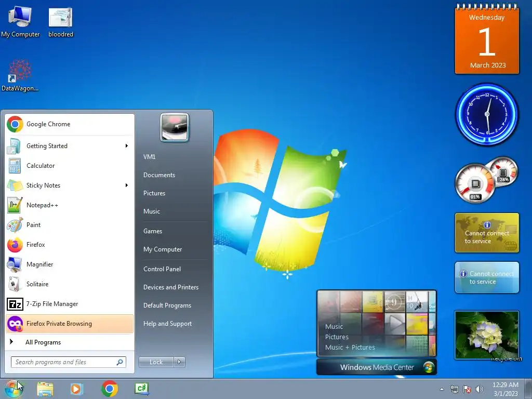The image size is (532, 399).
Task: Select Music + Pictures in gadget
Action: pos(350,348)
